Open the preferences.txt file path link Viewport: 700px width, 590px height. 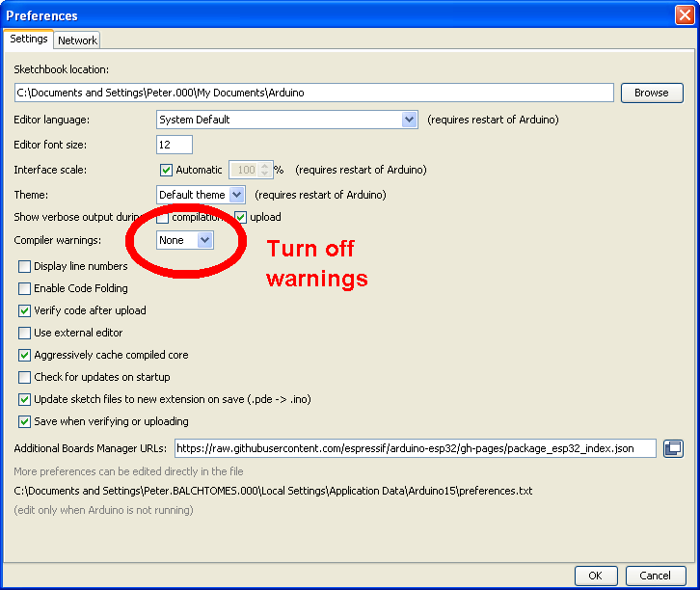coord(273,491)
